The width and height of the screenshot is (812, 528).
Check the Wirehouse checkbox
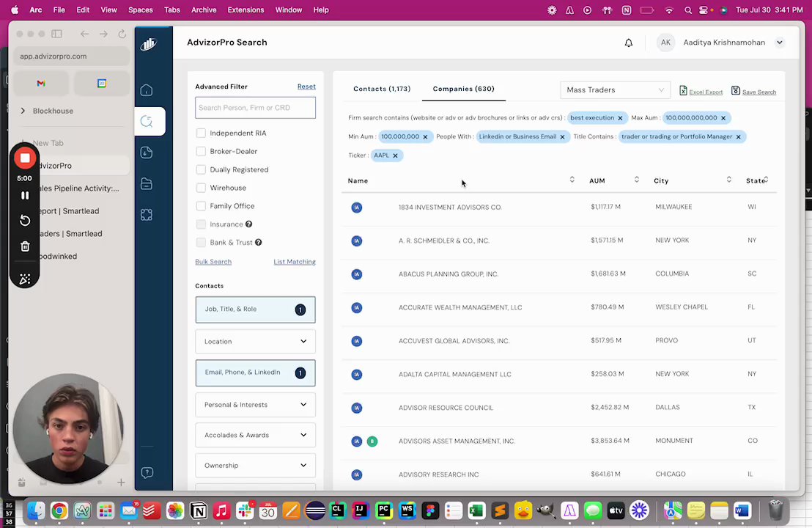201,188
